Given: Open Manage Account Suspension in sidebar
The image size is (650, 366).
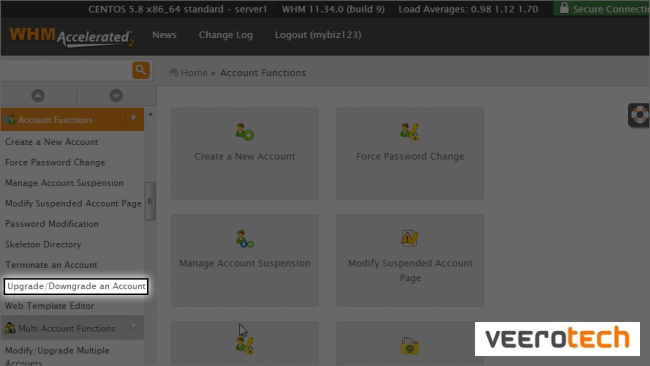Looking at the screenshot, I should [64, 183].
